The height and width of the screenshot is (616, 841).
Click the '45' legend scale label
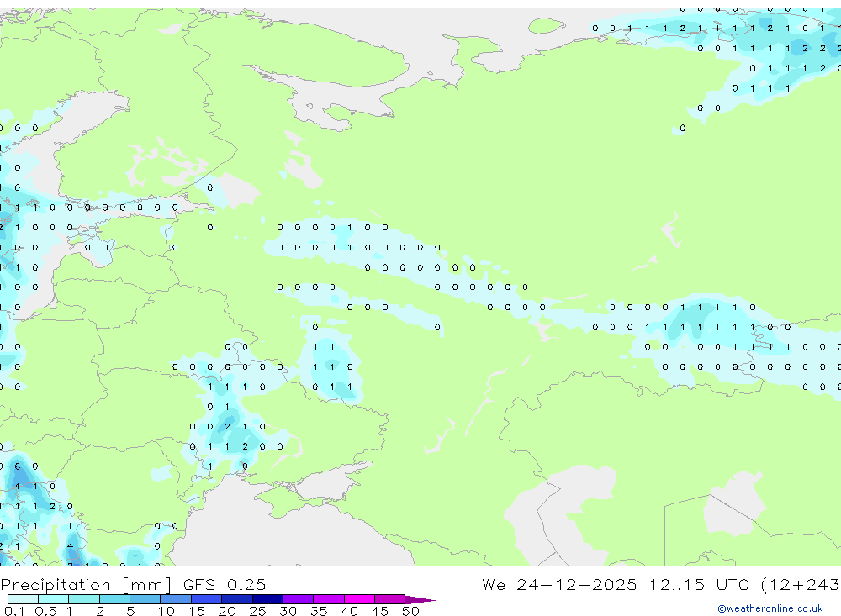click(x=380, y=611)
